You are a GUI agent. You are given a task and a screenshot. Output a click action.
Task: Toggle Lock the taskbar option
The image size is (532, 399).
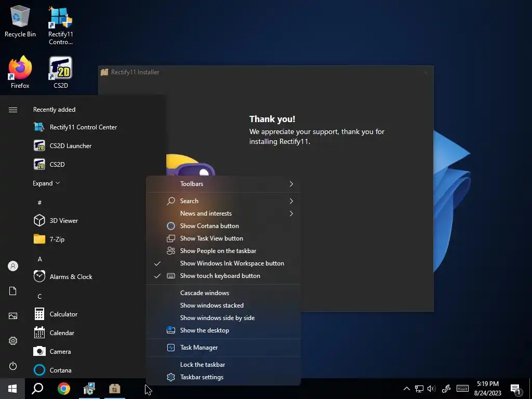click(x=223, y=365)
